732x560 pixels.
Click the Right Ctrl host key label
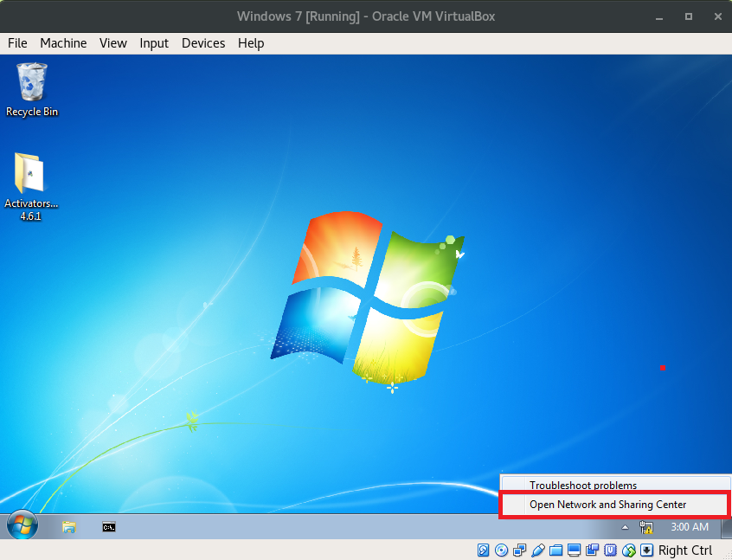click(685, 550)
